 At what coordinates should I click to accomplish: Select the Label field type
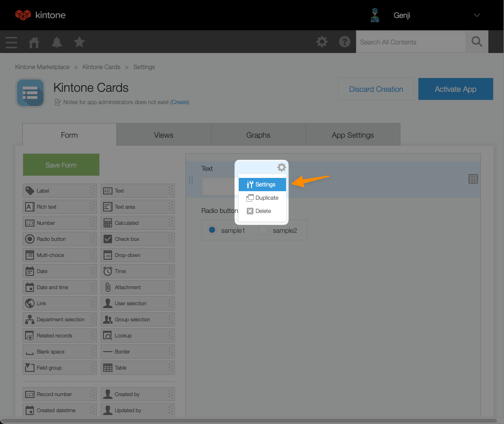[x=60, y=191]
